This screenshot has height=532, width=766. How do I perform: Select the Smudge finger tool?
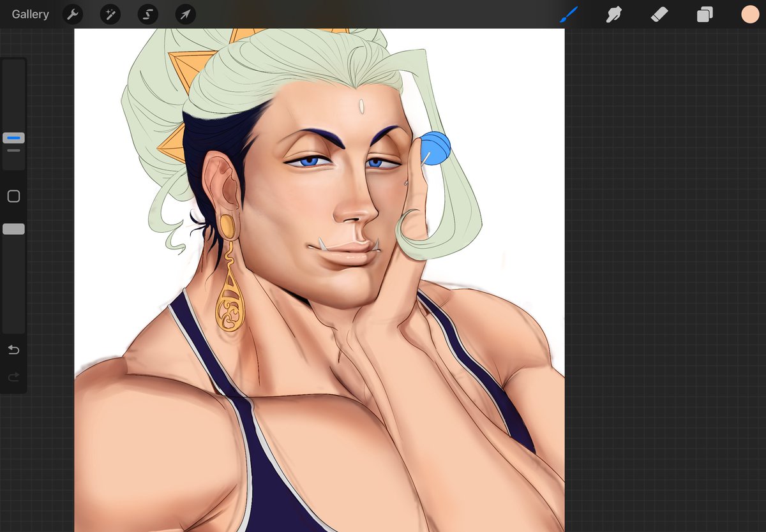coord(614,14)
